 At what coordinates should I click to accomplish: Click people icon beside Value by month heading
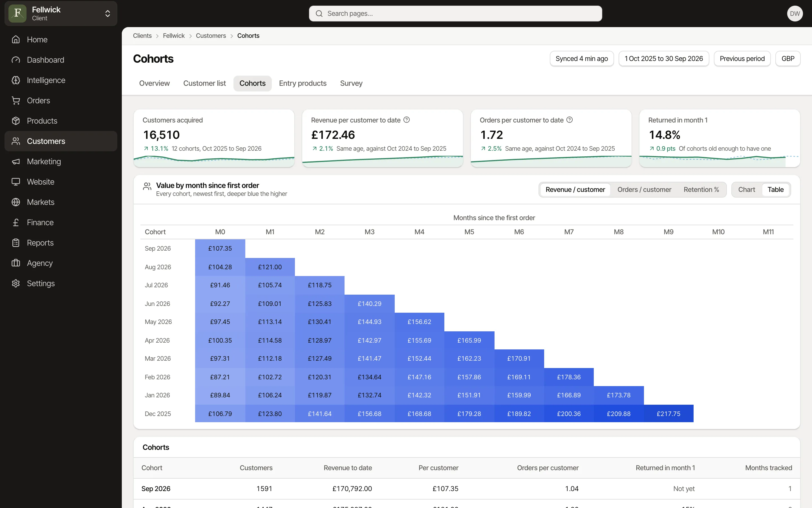pyautogui.click(x=147, y=187)
